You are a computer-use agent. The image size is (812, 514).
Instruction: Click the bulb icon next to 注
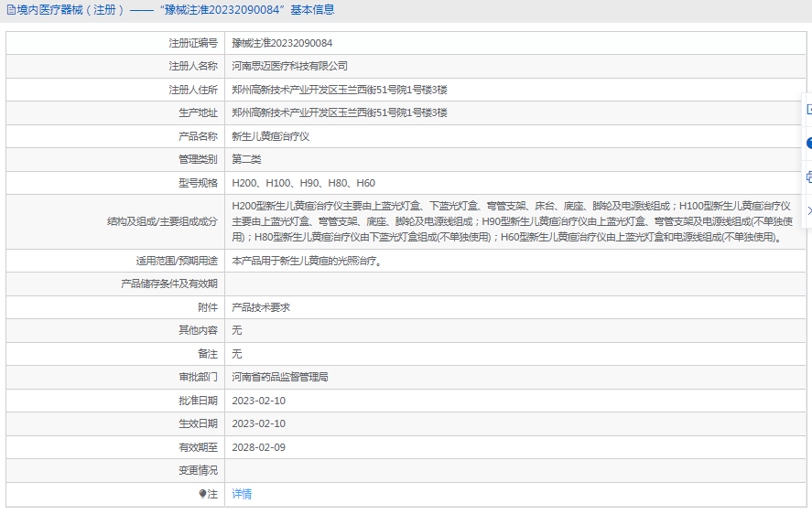(202, 494)
